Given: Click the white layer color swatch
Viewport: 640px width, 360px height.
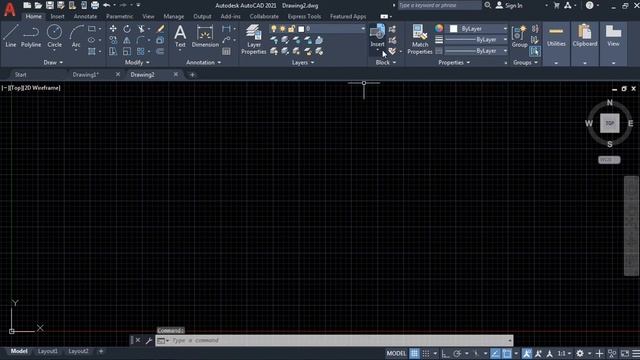Looking at the screenshot, I should click(x=301, y=29).
